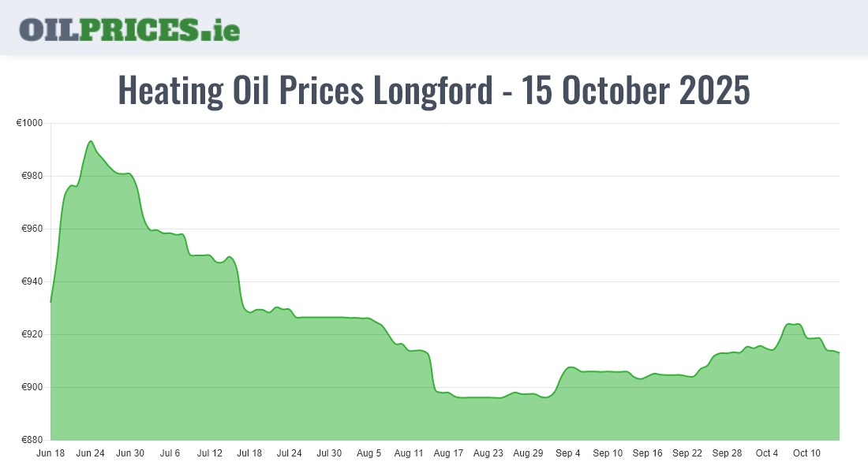Click the €960 price axis label

click(x=33, y=229)
